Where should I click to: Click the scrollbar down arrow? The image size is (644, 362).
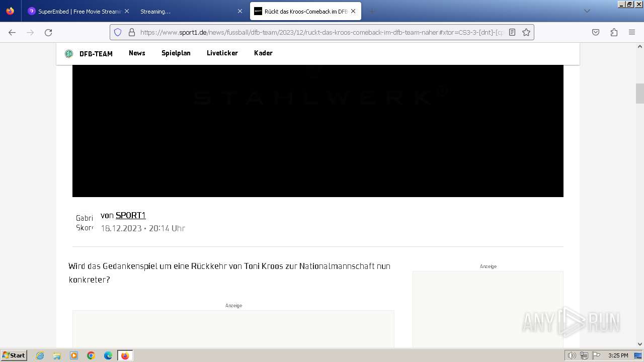[x=640, y=344]
